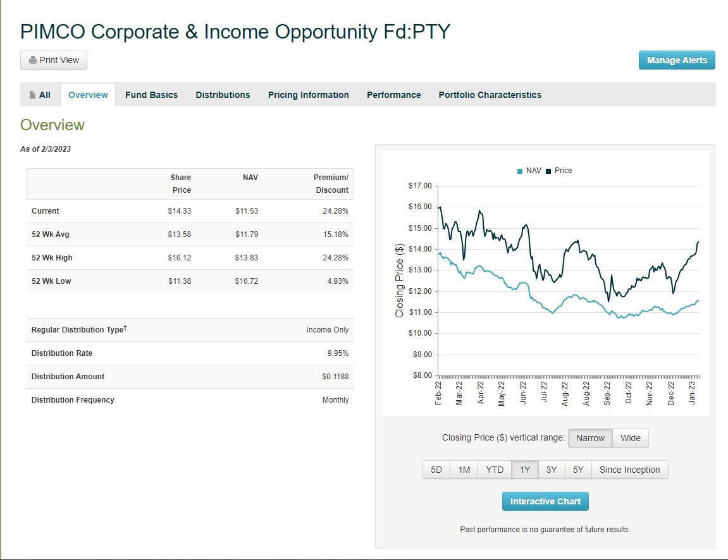728x560 pixels.
Task: Open the Distributions tab
Action: (x=223, y=95)
